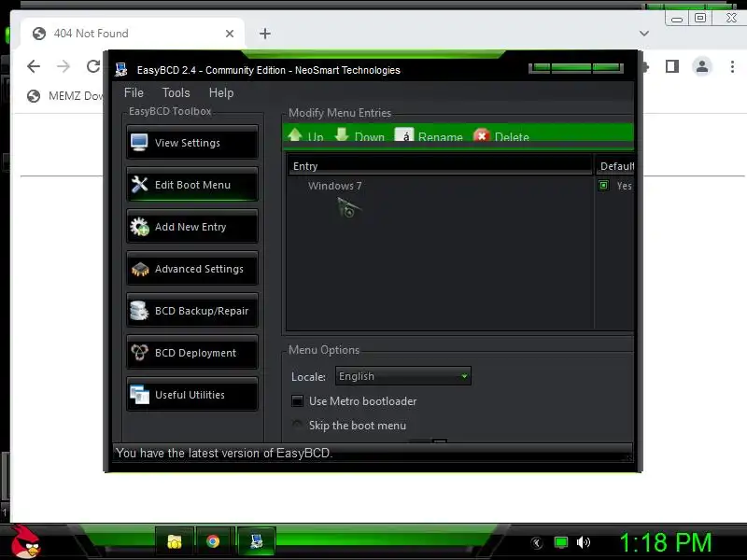747x560 pixels.
Task: Open BCD Deployment section
Action: 192,353
